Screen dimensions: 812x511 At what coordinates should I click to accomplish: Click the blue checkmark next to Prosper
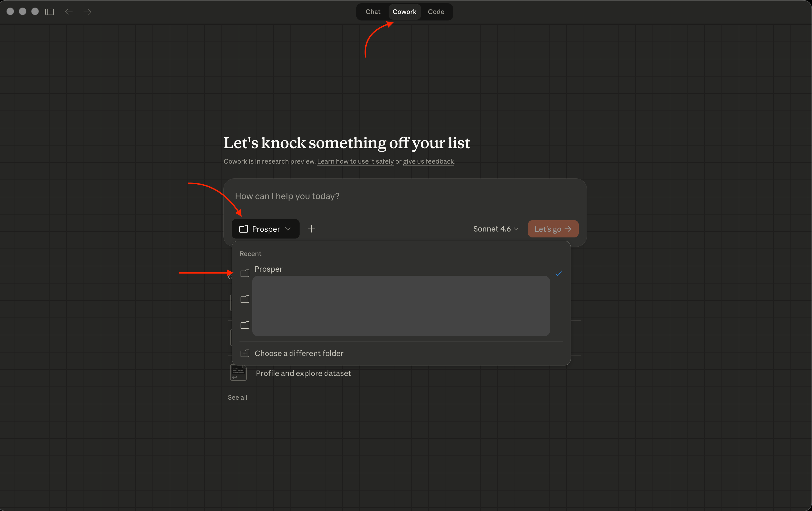tap(558, 273)
